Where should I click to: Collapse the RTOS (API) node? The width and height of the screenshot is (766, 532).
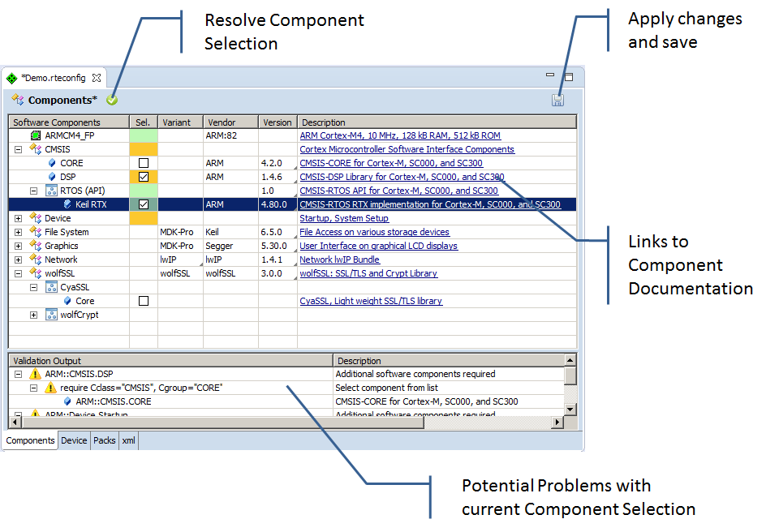(34, 191)
